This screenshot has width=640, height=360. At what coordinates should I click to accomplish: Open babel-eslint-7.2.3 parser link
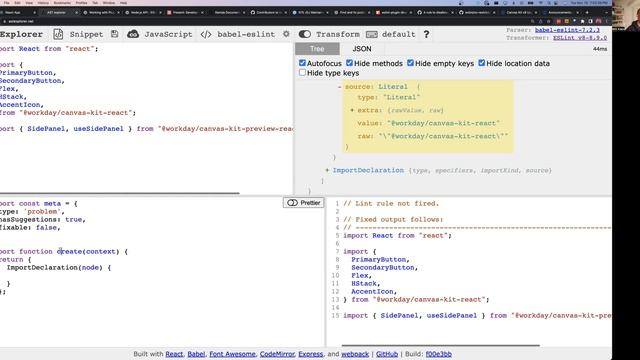point(567,30)
